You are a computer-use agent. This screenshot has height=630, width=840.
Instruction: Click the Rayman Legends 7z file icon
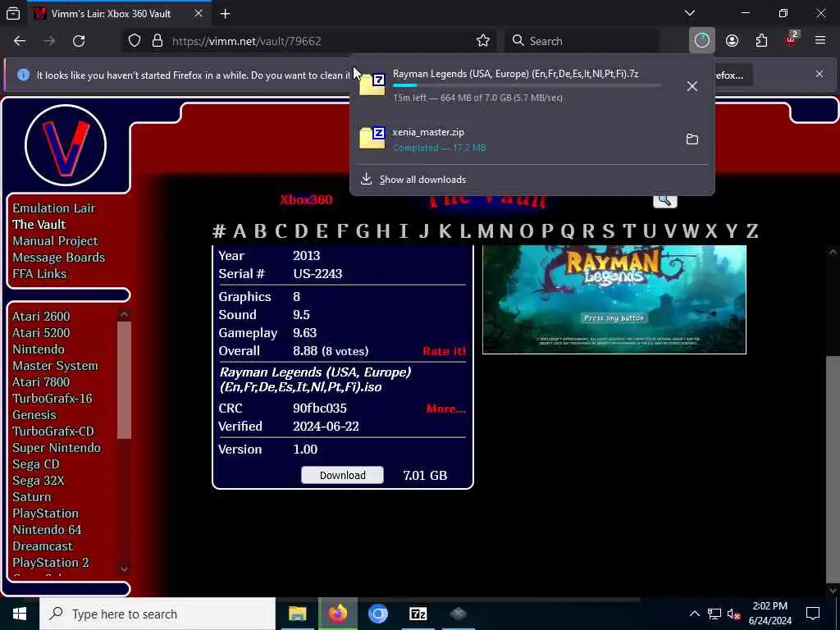pyautogui.click(x=372, y=84)
